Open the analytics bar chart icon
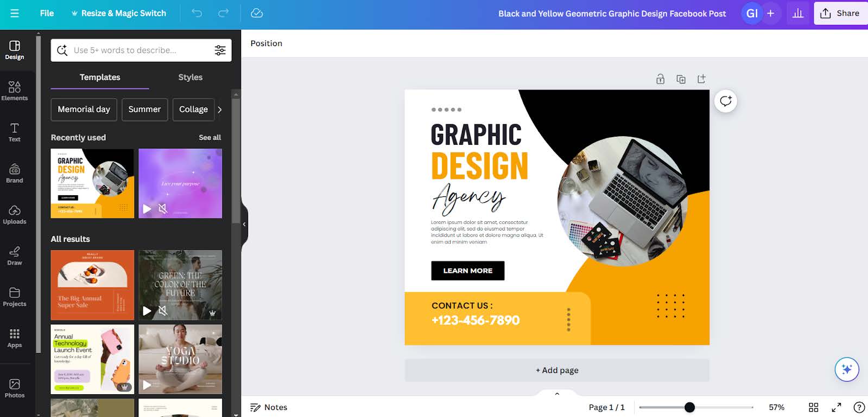This screenshot has height=417, width=868. (797, 14)
